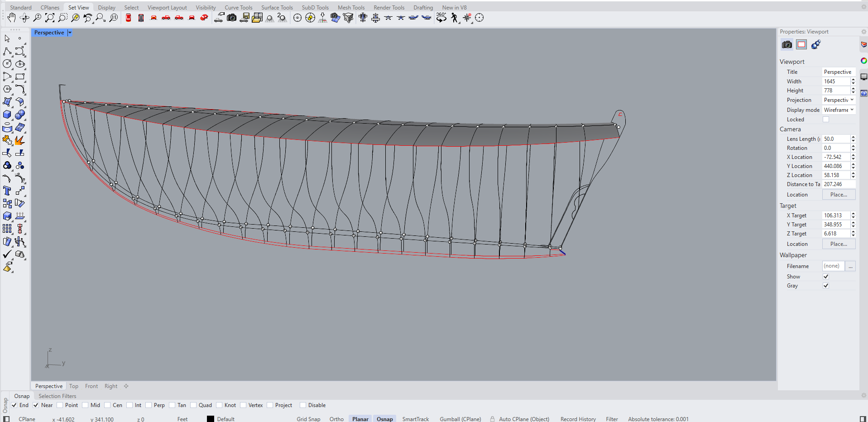
Task: Click the black Default layer color swatch
Action: (x=211, y=419)
